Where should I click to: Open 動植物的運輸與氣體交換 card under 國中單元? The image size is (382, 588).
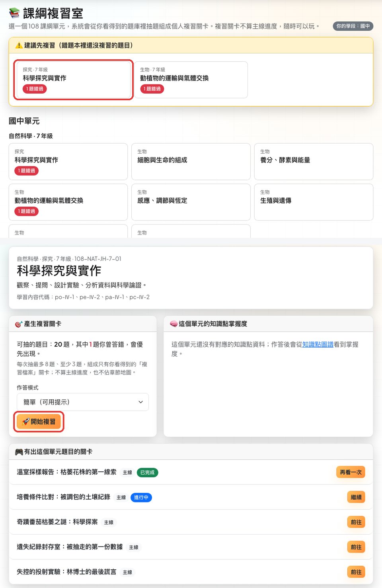68,202
